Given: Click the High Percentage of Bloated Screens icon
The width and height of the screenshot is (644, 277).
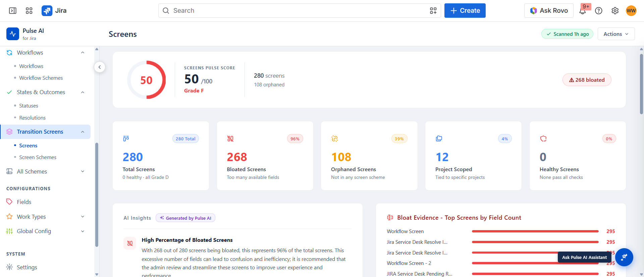Looking at the screenshot, I should tap(130, 244).
